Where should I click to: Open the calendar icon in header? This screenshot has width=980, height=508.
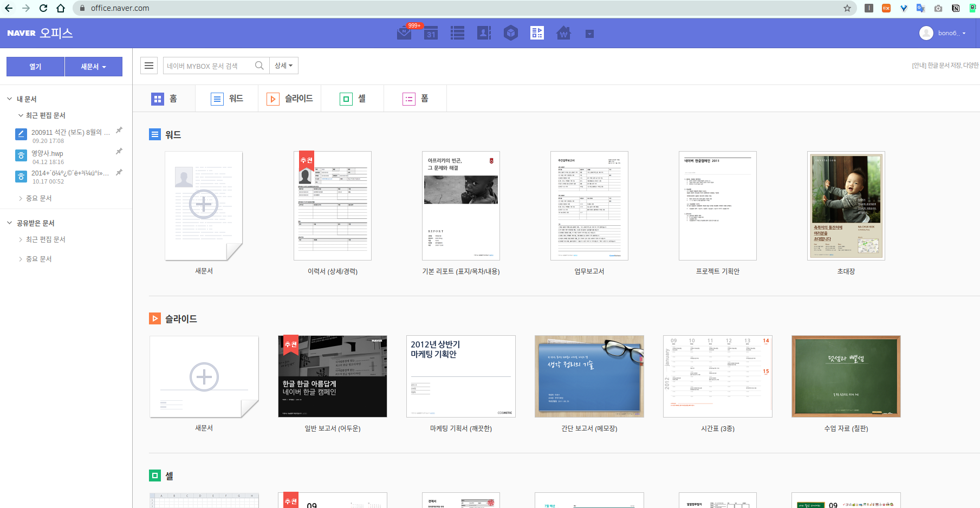coord(431,33)
